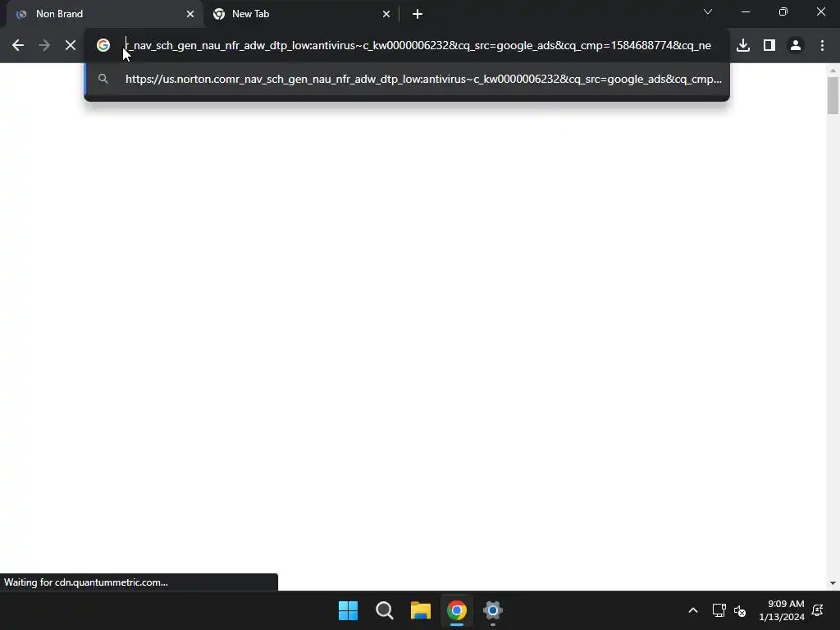
Task: Select the us.norton.com search suggestion
Action: (x=407, y=80)
